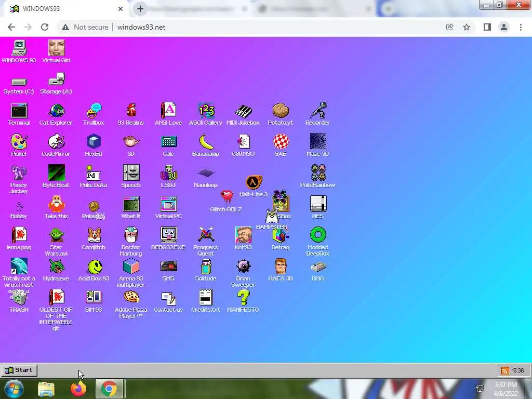Open the Chrome three-dot menu

coord(521,27)
